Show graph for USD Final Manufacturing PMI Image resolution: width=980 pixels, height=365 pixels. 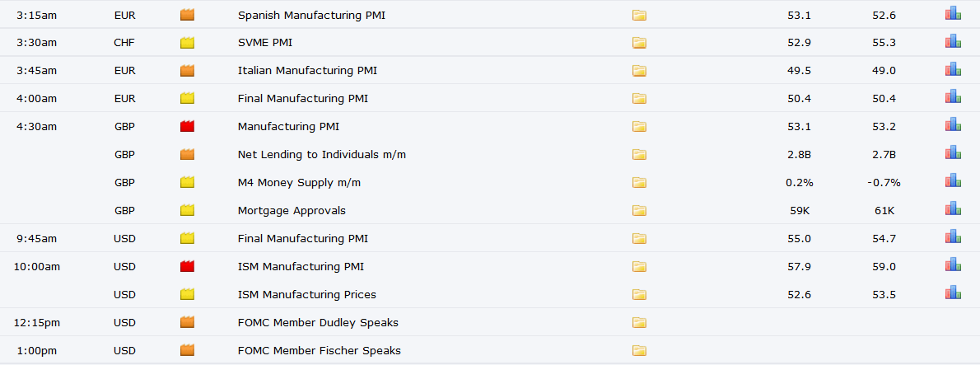coord(953,236)
